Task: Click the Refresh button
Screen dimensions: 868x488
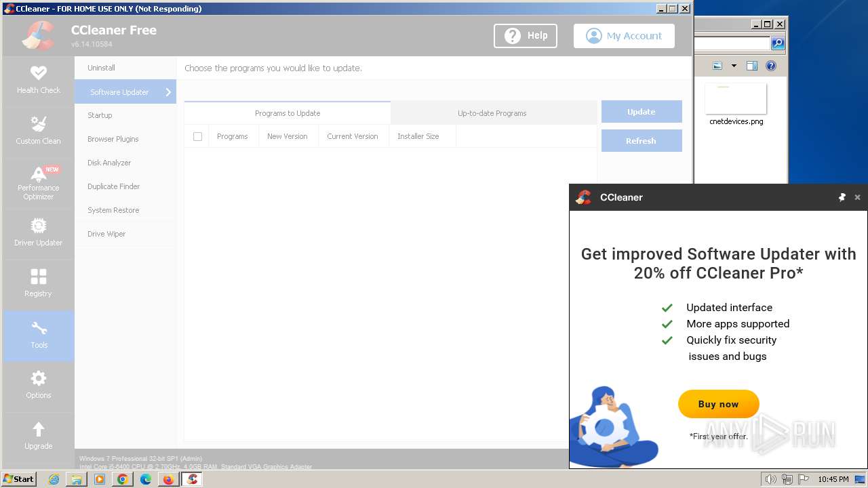Action: coord(642,141)
